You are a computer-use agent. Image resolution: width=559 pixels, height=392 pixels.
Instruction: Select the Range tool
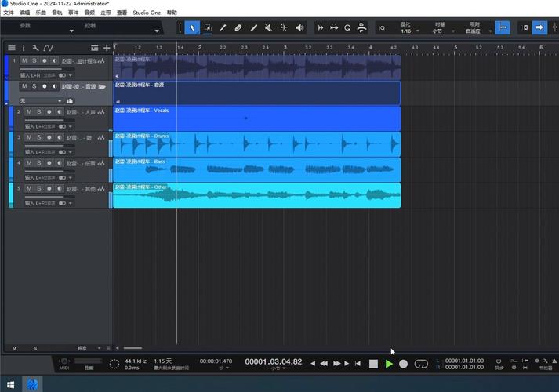[x=208, y=27]
